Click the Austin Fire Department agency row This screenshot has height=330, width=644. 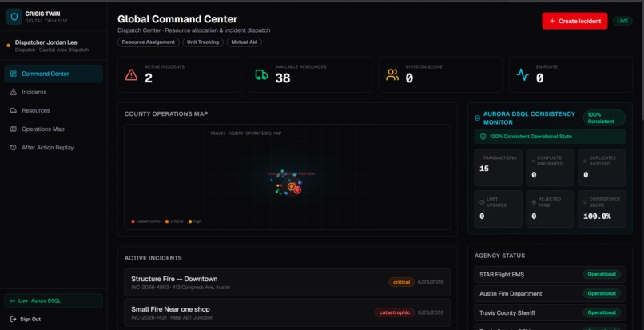tap(550, 294)
